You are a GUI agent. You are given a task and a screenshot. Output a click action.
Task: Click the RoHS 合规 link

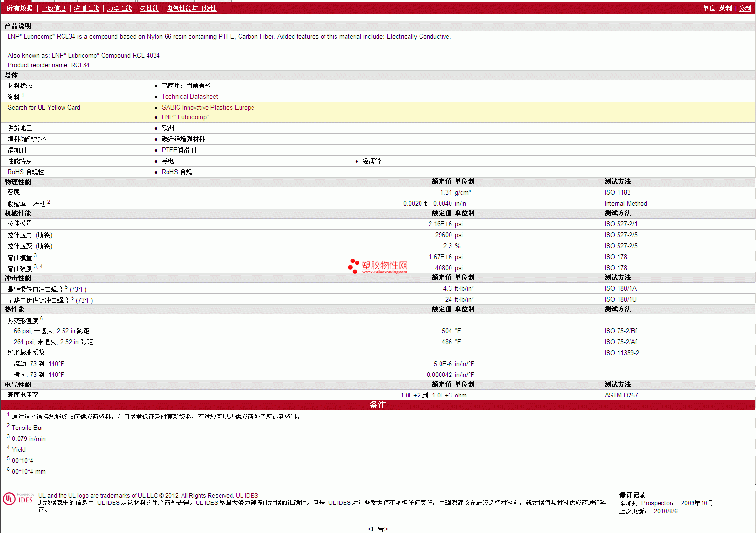pyautogui.click(x=177, y=172)
